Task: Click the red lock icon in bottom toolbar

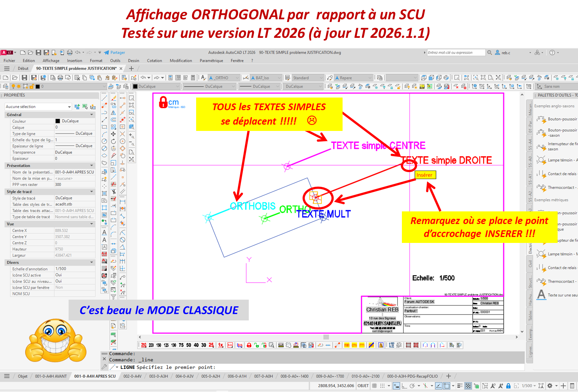Action: click(249, 345)
